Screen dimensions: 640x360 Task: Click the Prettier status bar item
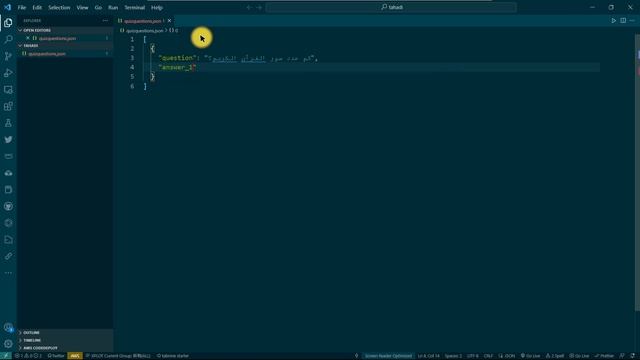(604, 356)
